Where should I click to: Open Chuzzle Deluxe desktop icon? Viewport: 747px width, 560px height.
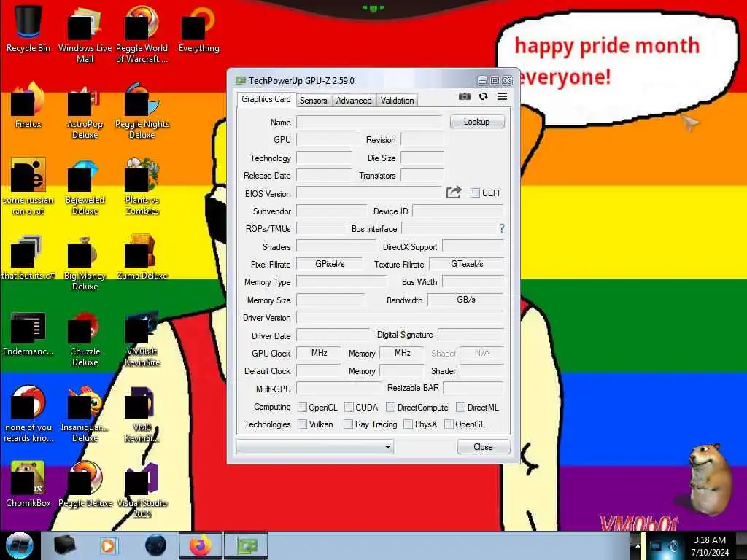tap(85, 339)
